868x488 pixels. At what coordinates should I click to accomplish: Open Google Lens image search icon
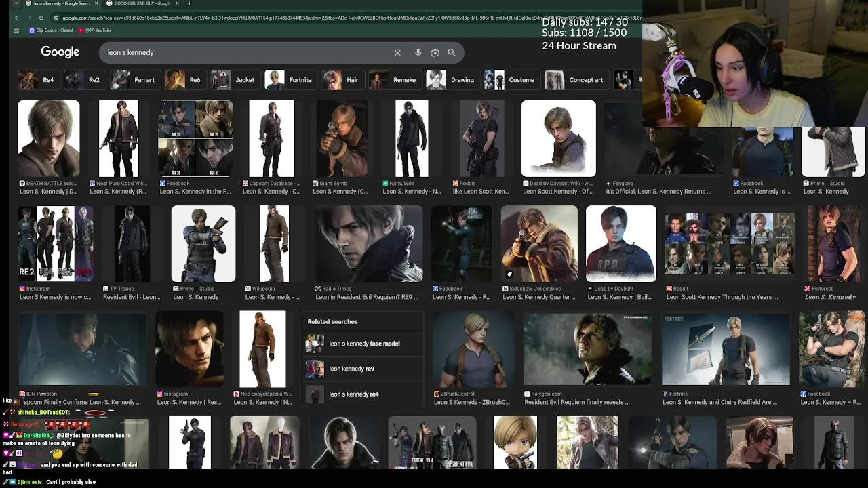435,53
